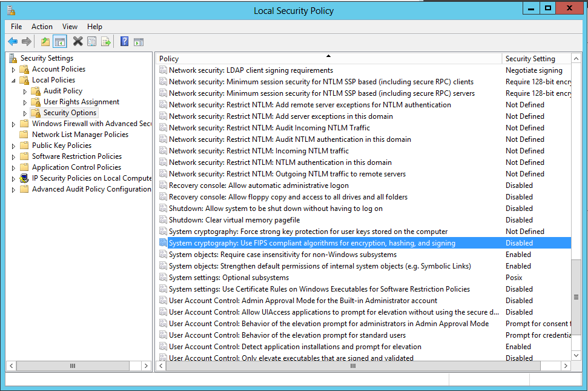
Task: Select the Security Options tree item
Action: [x=70, y=113]
